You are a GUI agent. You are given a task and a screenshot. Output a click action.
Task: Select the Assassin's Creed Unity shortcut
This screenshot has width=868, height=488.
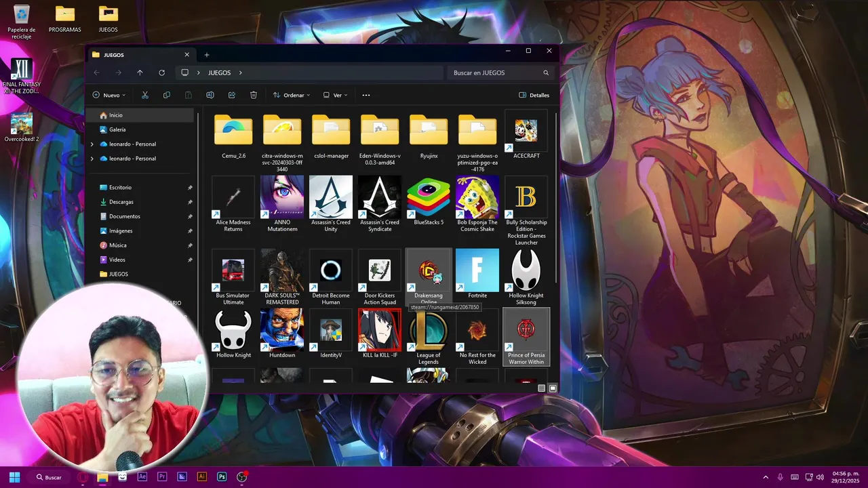331,204
